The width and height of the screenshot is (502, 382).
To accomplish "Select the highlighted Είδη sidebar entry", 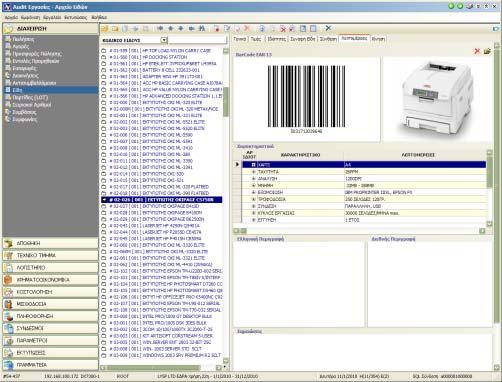I will click(50, 90).
